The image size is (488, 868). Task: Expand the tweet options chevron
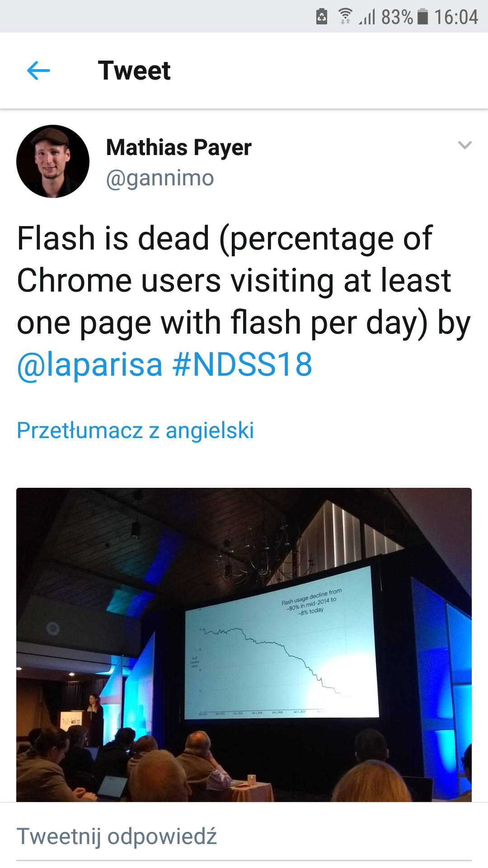(465, 145)
